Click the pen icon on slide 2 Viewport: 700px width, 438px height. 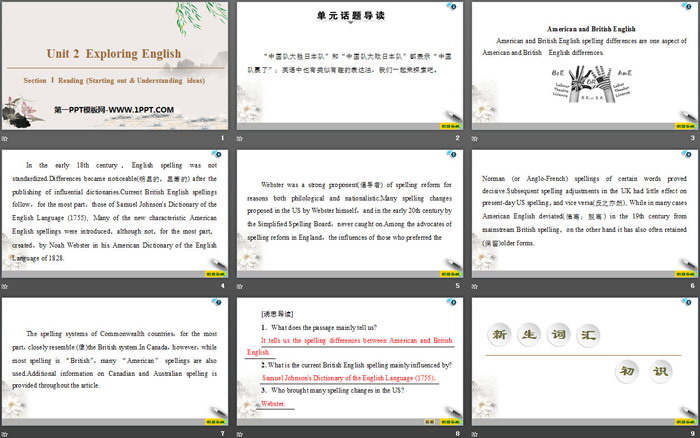coord(452,115)
